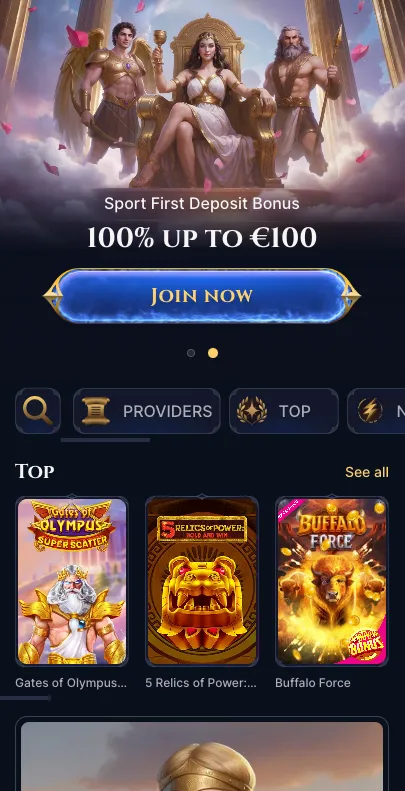The image size is (405, 791).
Task: Click the scrollbar beneath category tabs
Action: click(105, 440)
